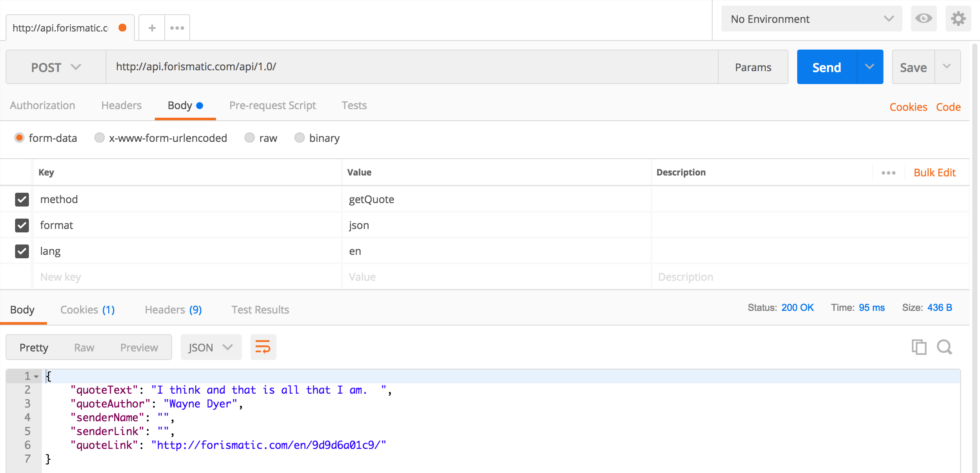Click the "Wayne Dyer" author value
The image size is (980, 473).
click(x=200, y=404)
